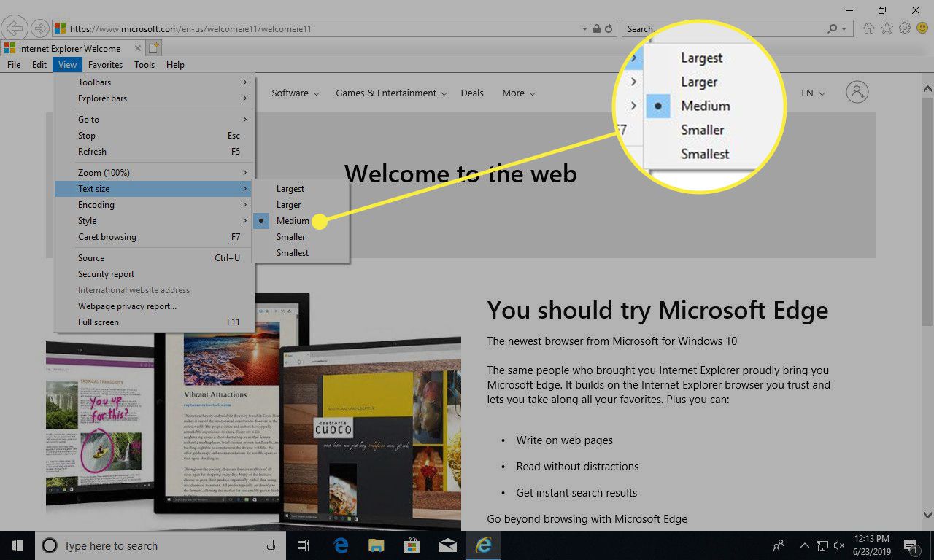The image size is (934, 560).
Task: Click the Type here to search box
Action: tap(161, 545)
